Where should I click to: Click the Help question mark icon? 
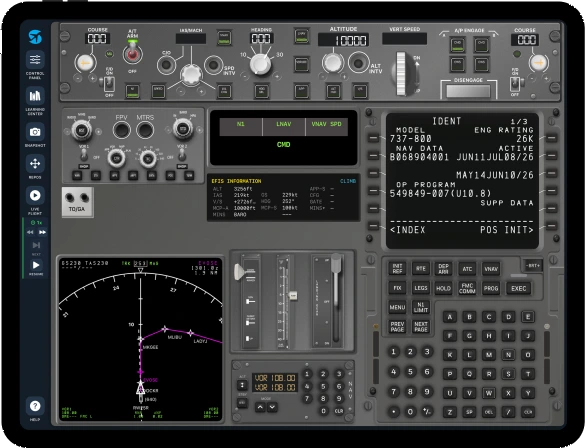click(35, 406)
